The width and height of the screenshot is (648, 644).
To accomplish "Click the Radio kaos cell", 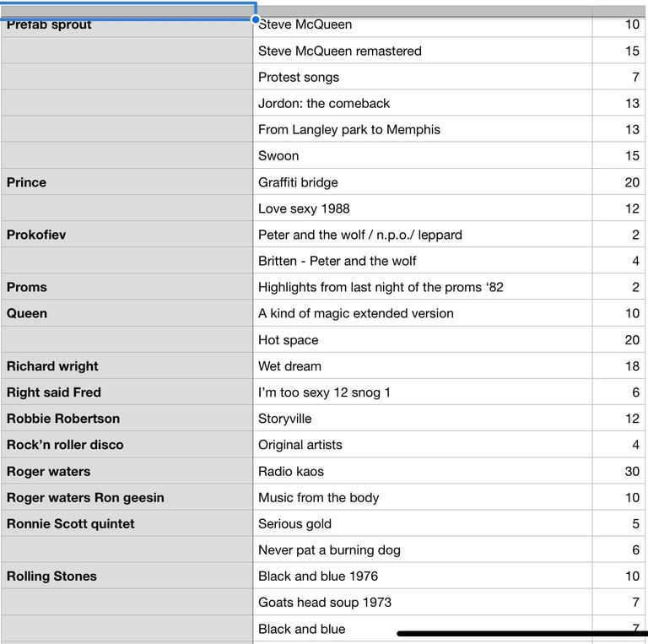I will 423,471.
